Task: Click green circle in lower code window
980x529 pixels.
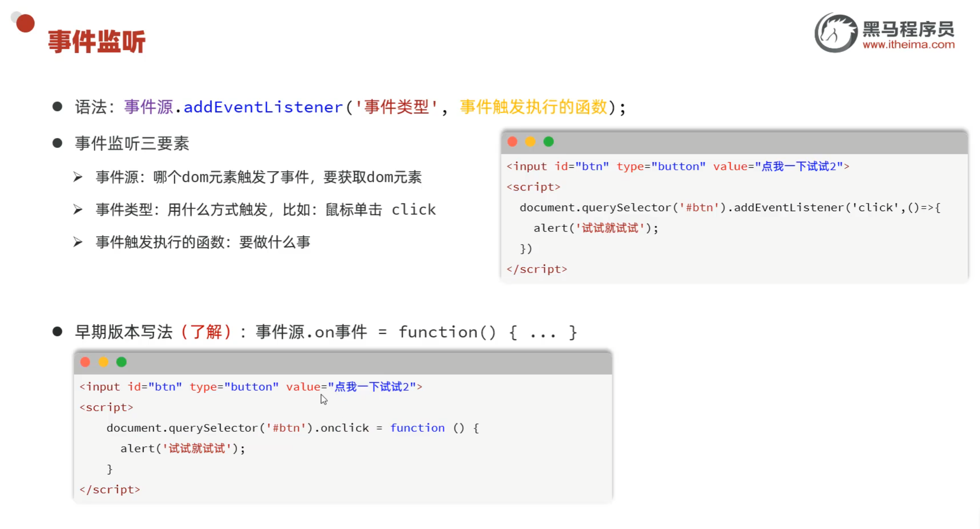Action: [121, 362]
